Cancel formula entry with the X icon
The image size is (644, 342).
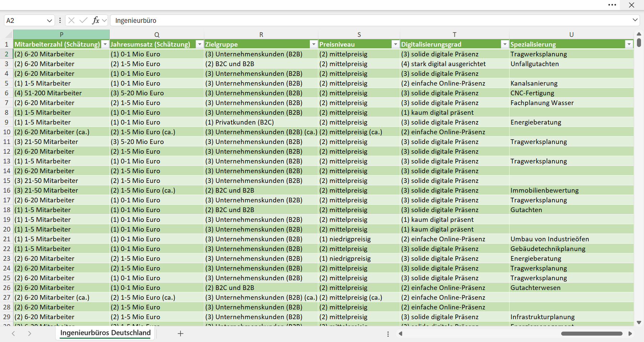72,20
